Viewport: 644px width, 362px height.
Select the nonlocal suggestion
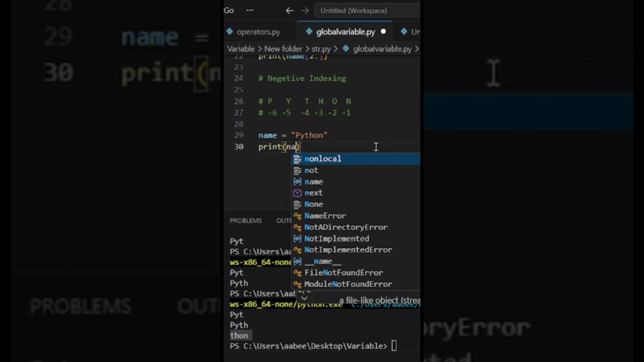click(x=356, y=159)
